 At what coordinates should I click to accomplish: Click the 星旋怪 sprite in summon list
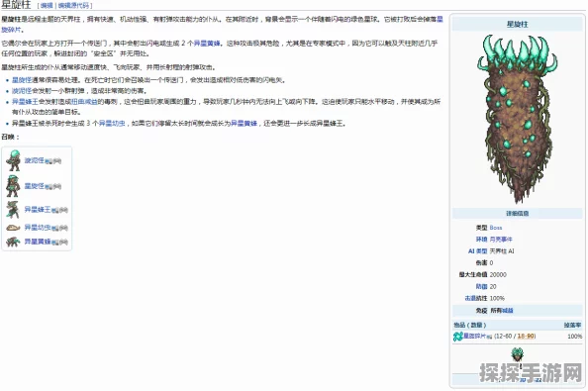(13, 186)
